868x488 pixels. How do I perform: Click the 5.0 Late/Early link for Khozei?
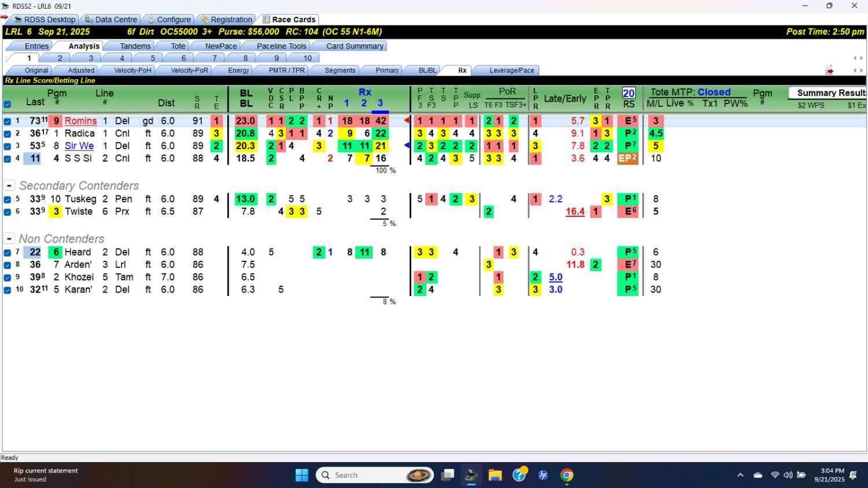[x=556, y=277]
